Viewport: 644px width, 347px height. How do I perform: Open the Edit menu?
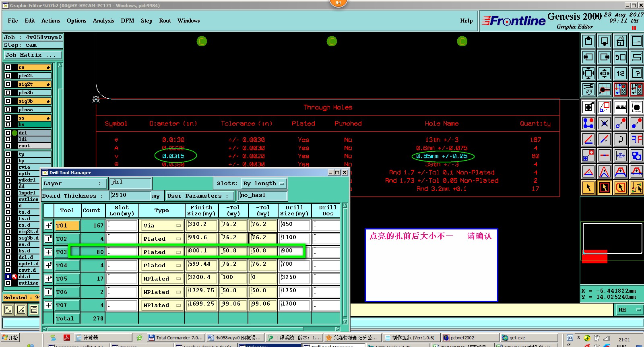30,21
